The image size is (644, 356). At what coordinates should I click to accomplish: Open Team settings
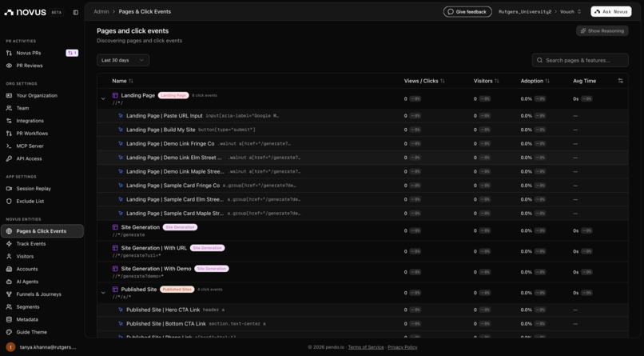point(22,108)
